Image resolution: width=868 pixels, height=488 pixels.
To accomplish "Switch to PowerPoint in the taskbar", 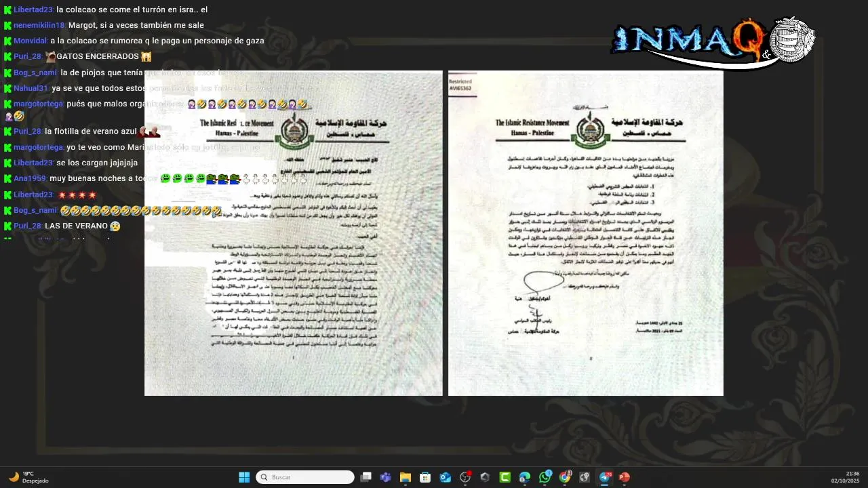I will click(625, 477).
